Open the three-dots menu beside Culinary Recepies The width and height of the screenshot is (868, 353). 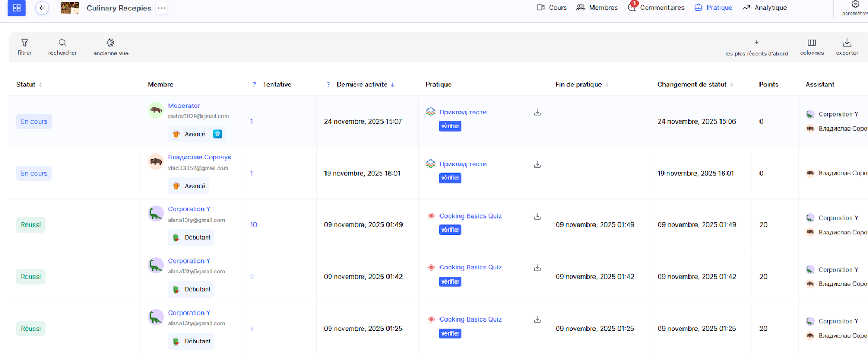[x=162, y=8]
